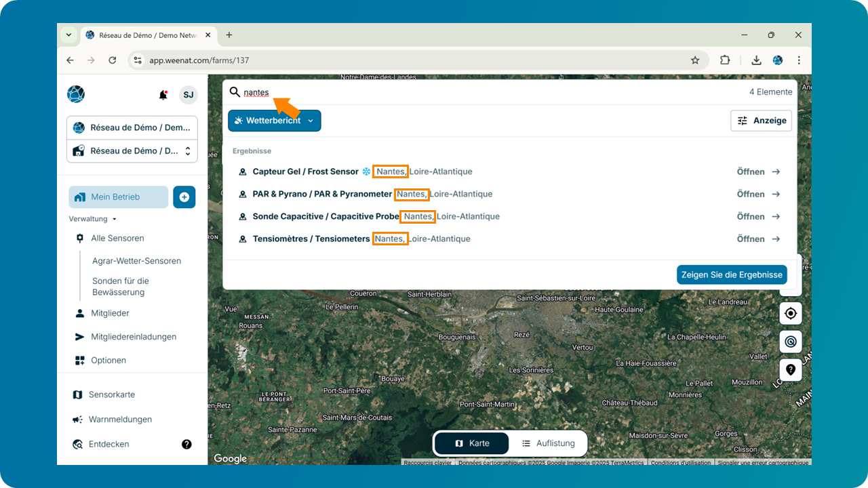
Task: Open Sensorkarte
Action: click(x=112, y=394)
